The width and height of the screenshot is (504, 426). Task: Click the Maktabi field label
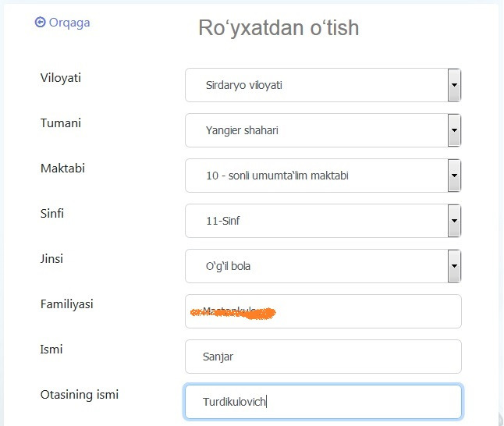[62, 169]
